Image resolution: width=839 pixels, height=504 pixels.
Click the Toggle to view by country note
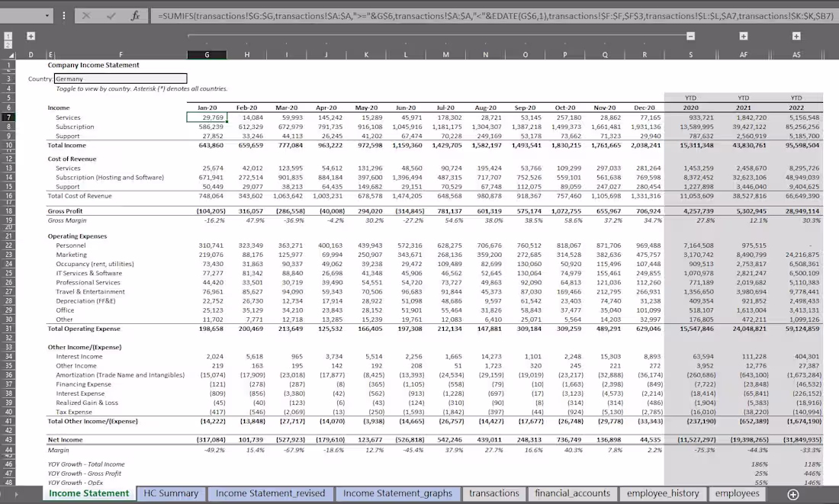pyautogui.click(x=142, y=88)
